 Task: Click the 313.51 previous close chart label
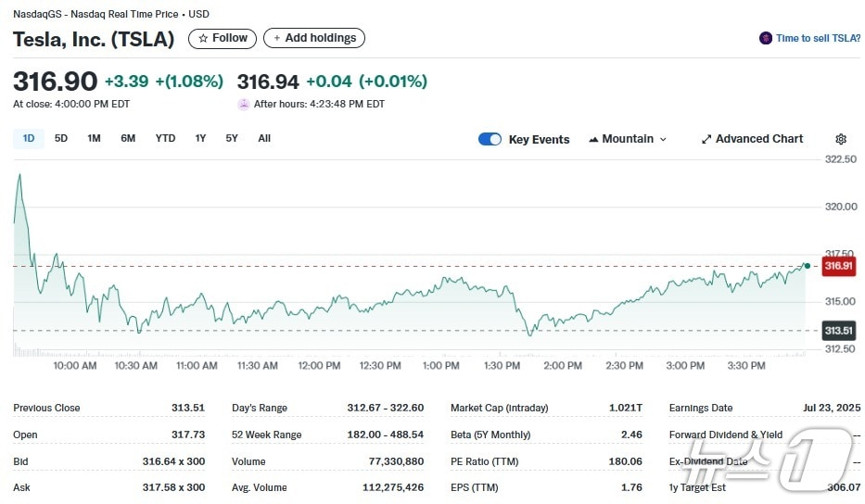(x=838, y=331)
